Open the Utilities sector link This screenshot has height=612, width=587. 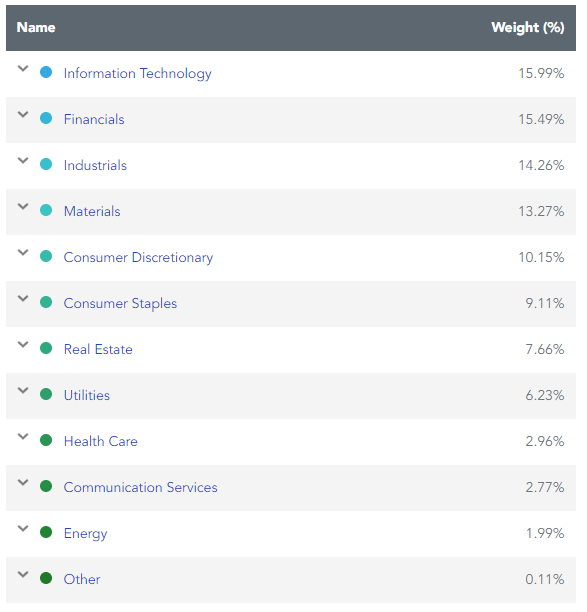[87, 395]
